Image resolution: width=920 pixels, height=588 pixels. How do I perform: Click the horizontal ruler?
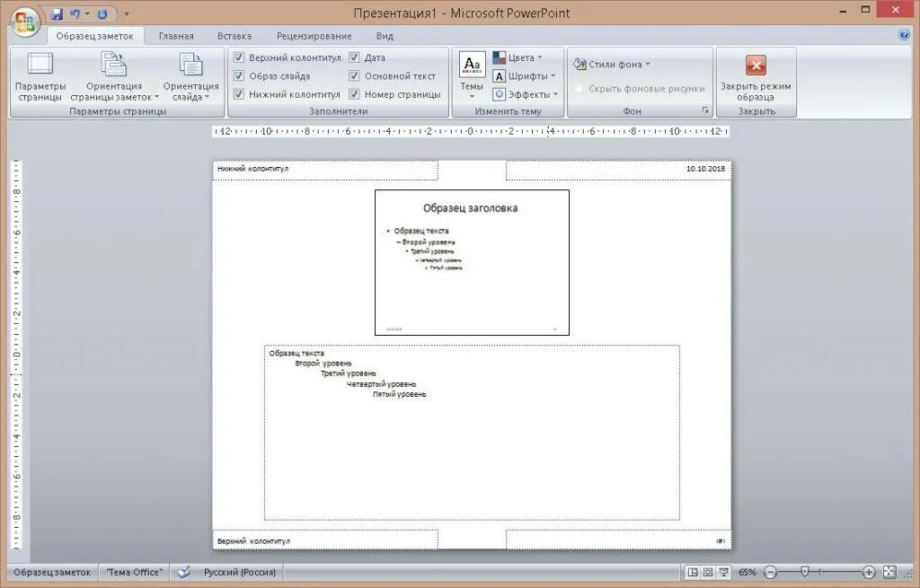[471, 131]
